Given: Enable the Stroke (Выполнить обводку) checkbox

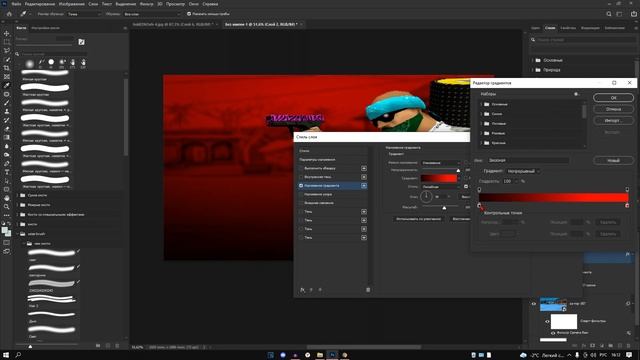Looking at the screenshot, I should click(301, 168).
